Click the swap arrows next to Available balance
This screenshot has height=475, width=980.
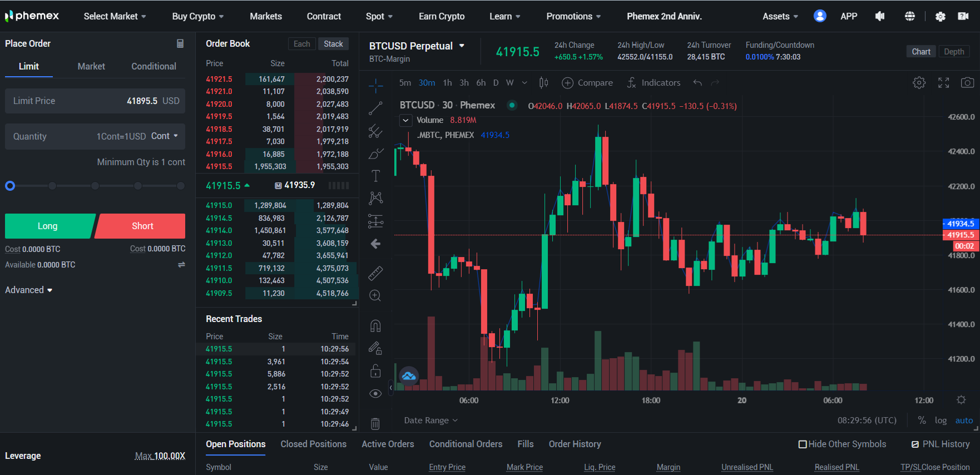pyautogui.click(x=181, y=265)
